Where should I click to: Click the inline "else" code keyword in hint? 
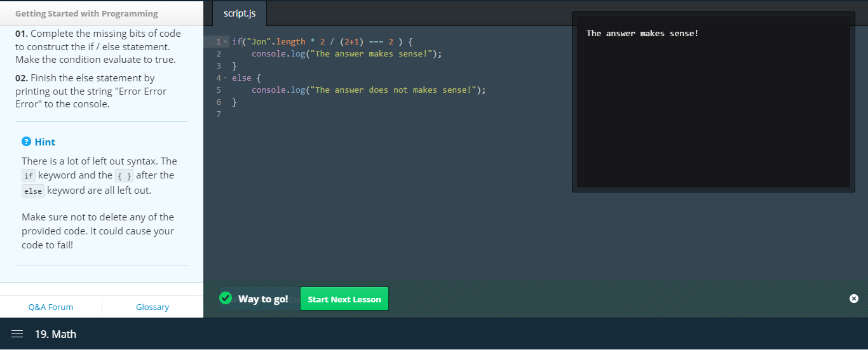(33, 191)
